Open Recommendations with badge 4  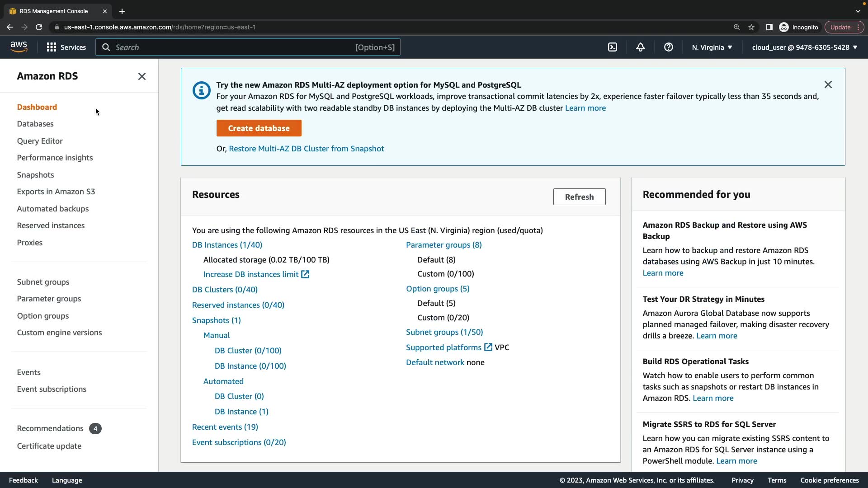pos(50,428)
